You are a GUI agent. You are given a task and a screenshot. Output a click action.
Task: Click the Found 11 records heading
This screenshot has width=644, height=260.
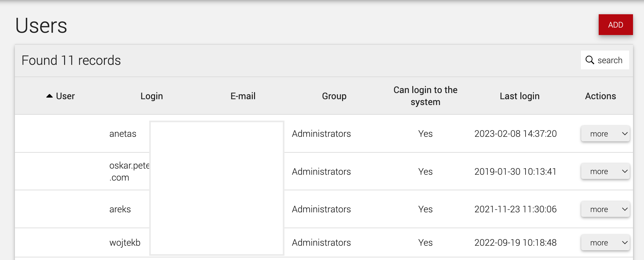coord(71,60)
